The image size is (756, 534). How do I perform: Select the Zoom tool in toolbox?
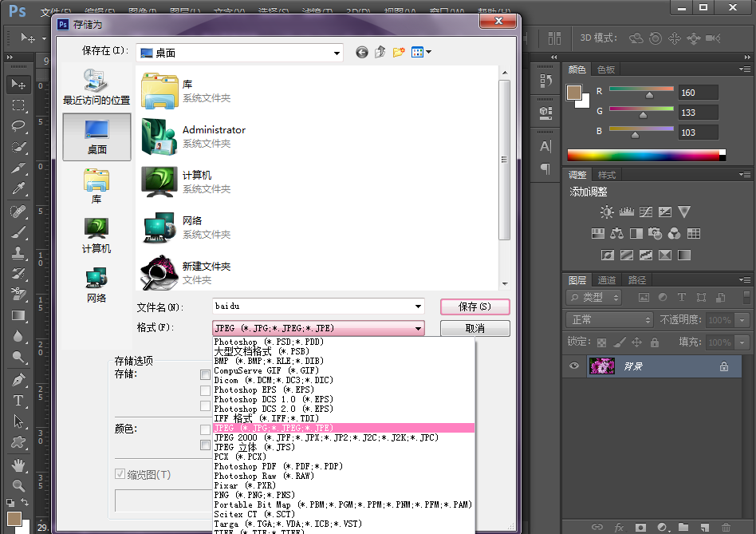18,485
